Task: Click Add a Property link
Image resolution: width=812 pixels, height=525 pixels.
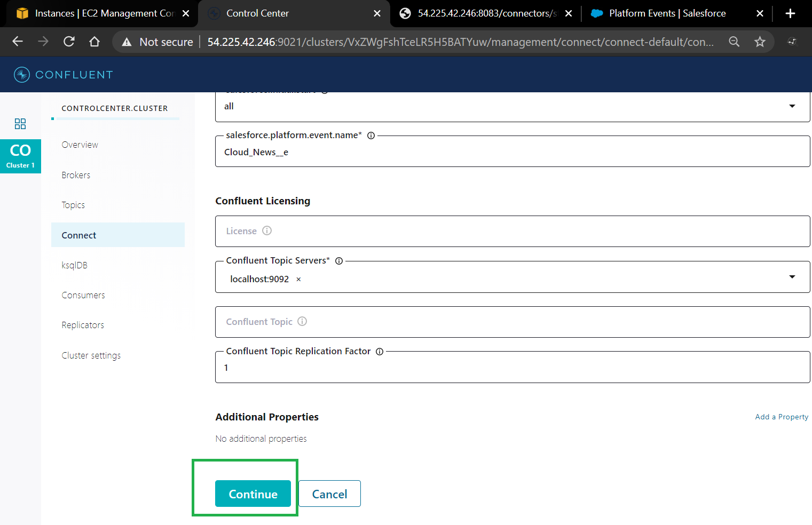Action: pos(781,417)
